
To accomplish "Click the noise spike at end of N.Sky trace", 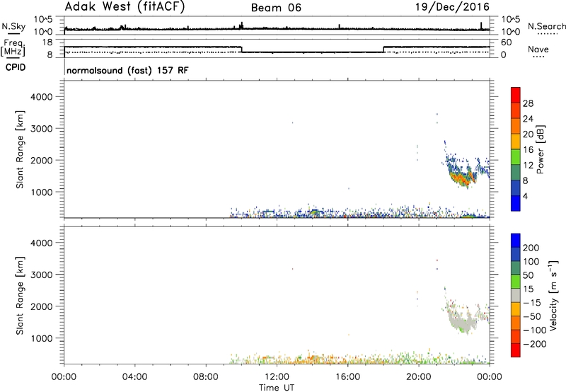I will (481, 25).
